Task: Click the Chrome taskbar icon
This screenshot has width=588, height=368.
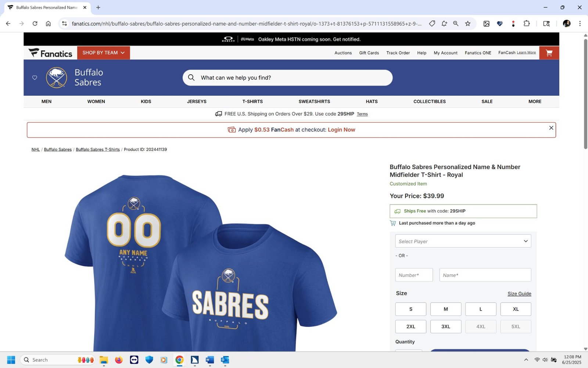Action: coord(179,360)
